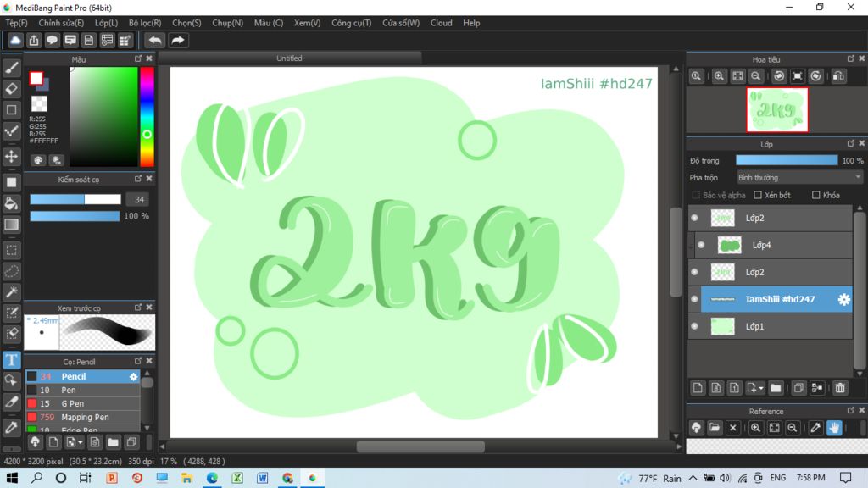
Task: Open Windows Start menu
Action: (12, 478)
